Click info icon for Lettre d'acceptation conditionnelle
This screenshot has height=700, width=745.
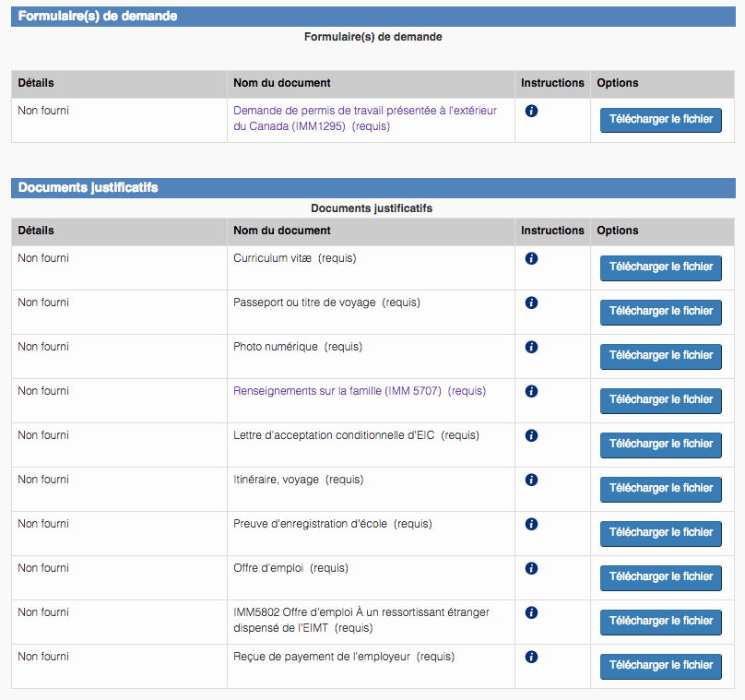(x=531, y=435)
